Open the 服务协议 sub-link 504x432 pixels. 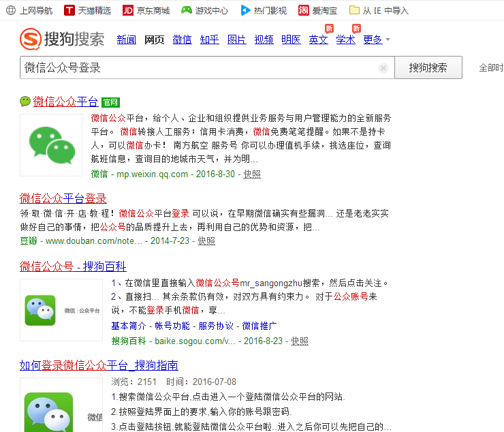216,326
